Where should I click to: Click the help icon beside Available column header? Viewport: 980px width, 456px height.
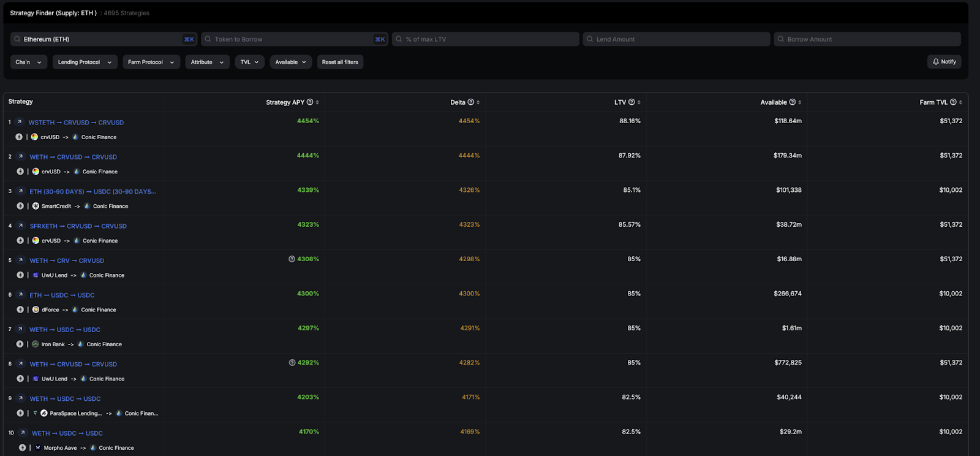793,102
